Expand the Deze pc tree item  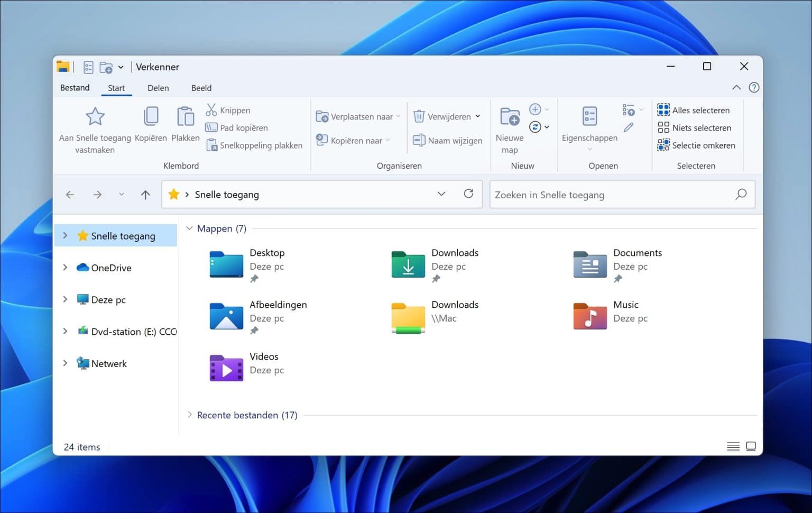[65, 299]
